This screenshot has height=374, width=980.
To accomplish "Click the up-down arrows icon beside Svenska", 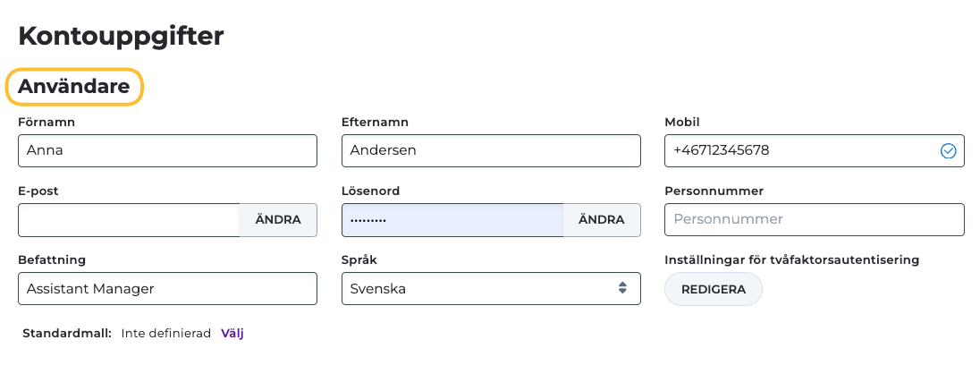I will (x=622, y=288).
